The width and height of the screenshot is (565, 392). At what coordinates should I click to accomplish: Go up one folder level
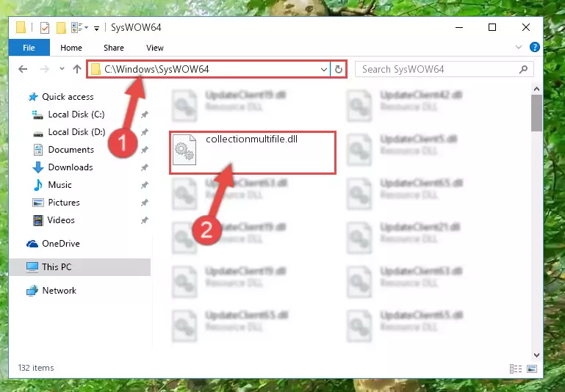click(76, 69)
